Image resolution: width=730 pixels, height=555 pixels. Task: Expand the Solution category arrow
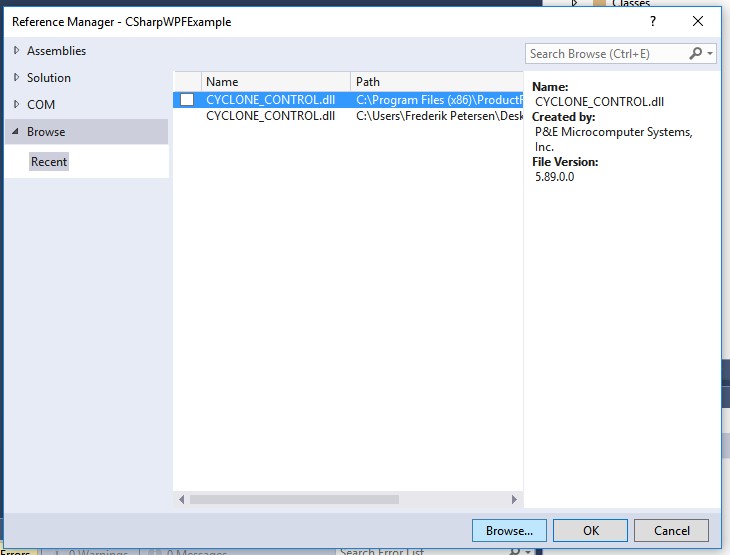16,77
